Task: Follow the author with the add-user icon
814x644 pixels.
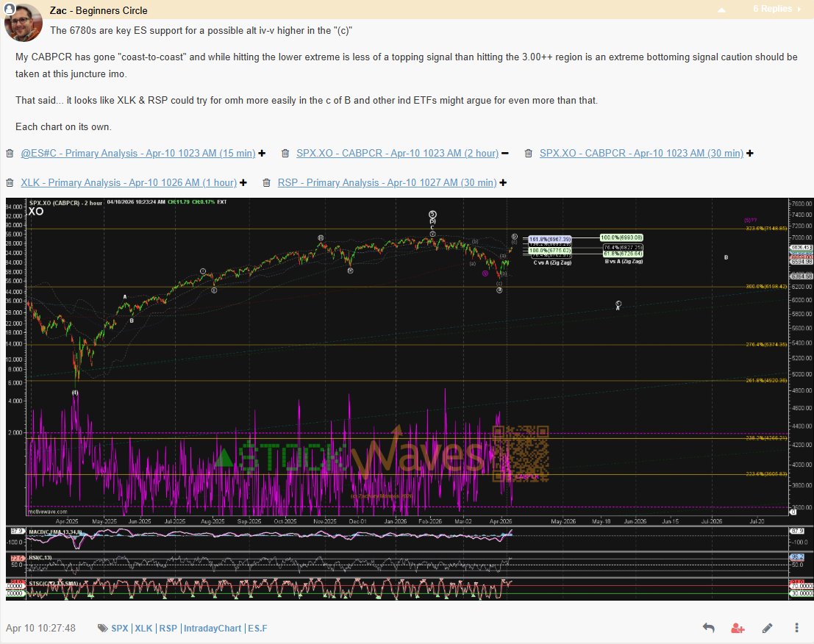Action: point(738,628)
